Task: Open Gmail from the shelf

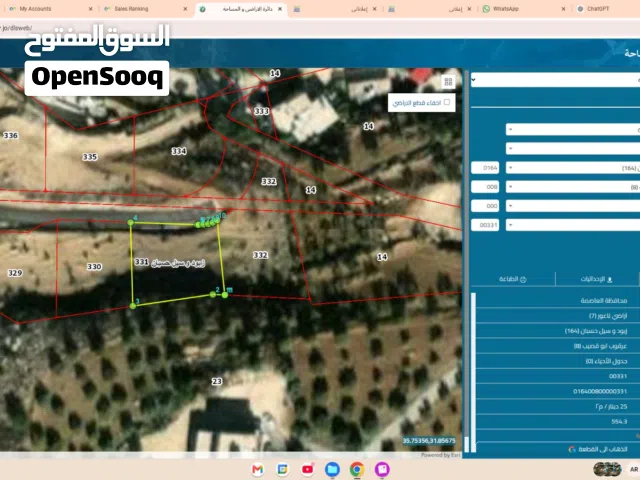Action: click(x=258, y=469)
